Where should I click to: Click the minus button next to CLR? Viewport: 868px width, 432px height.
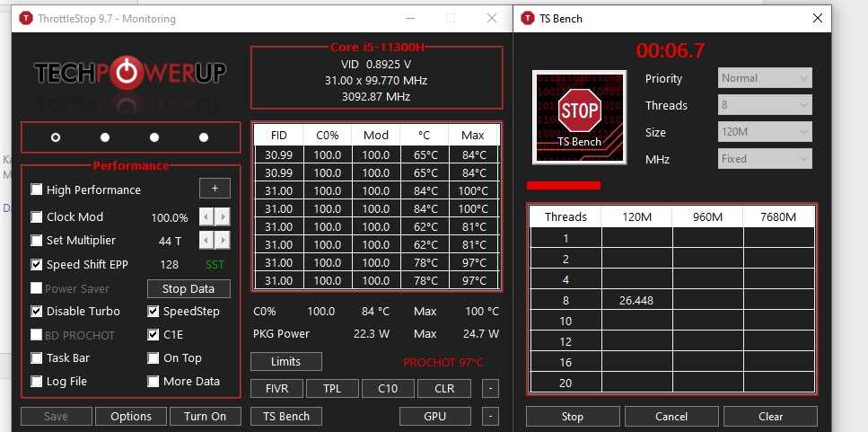pos(490,388)
